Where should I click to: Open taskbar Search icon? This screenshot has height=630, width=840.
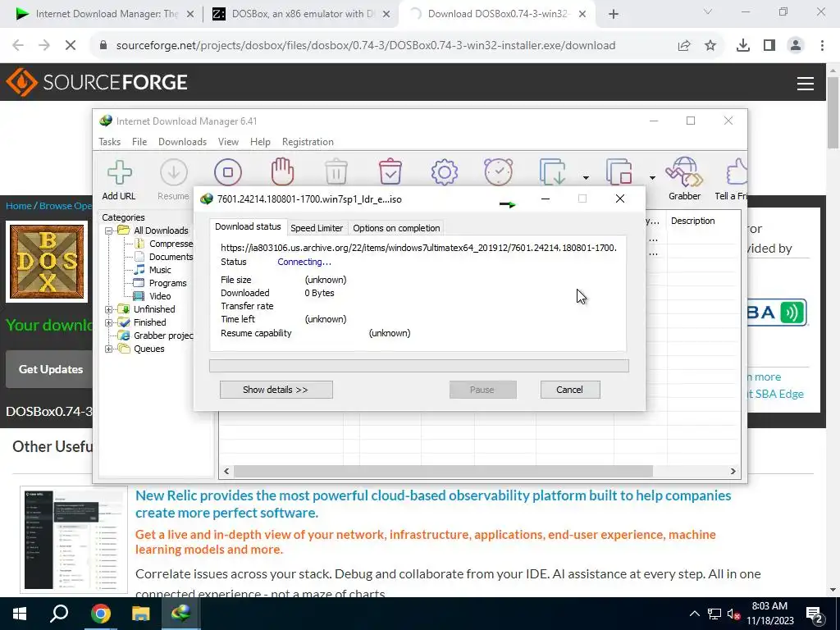click(59, 614)
